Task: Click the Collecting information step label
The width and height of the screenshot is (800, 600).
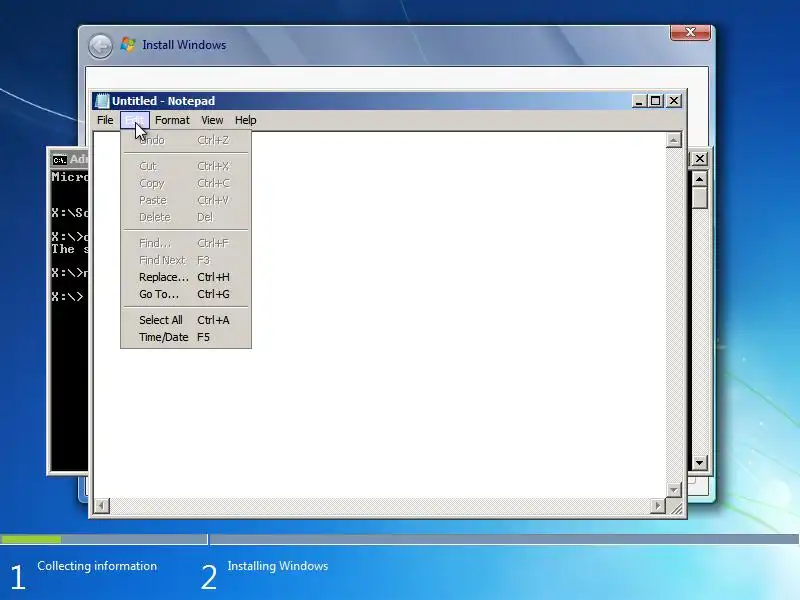Action: [97, 566]
